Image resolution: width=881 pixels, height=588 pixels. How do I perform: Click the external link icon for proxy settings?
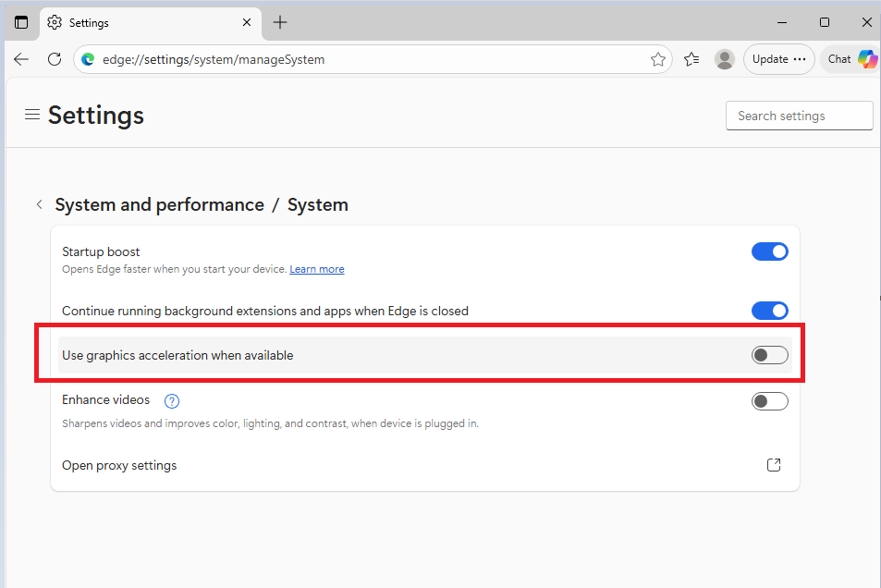(774, 465)
